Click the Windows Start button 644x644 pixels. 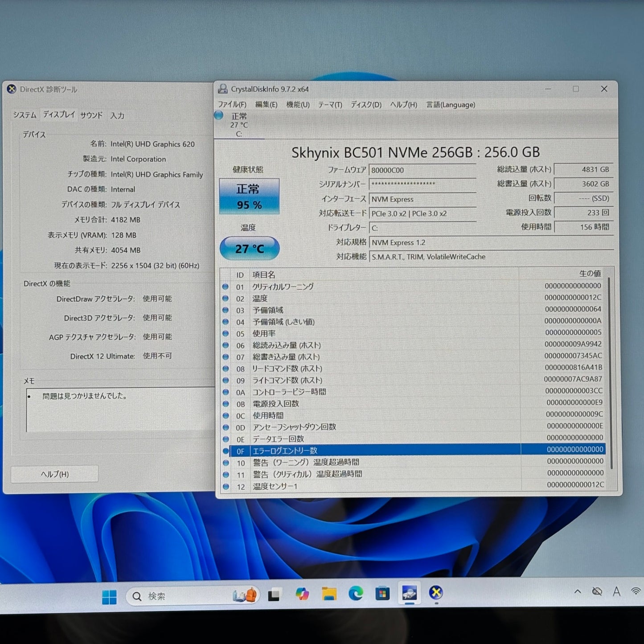click(109, 596)
